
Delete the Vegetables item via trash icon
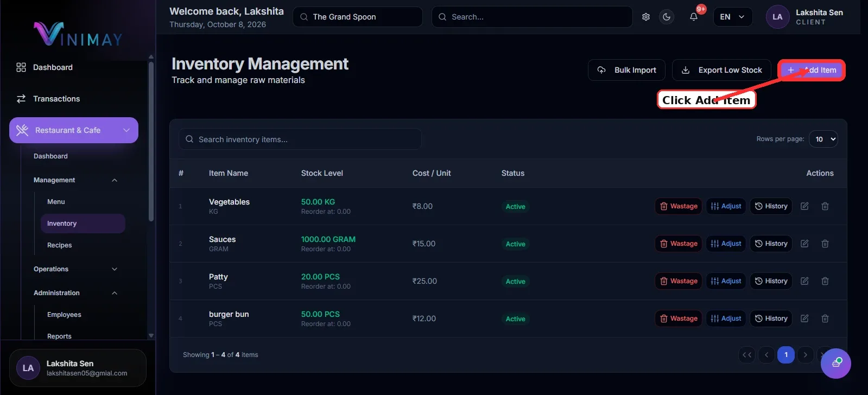825,206
